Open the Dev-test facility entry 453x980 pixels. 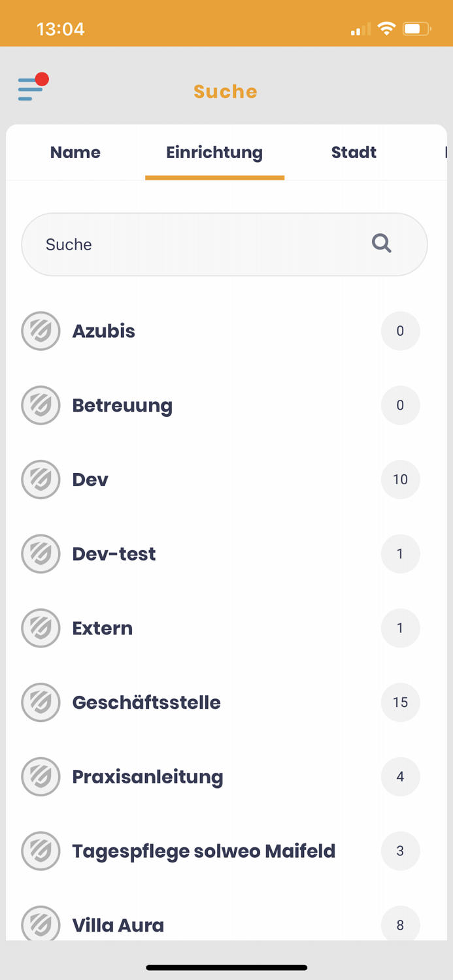(x=196, y=553)
